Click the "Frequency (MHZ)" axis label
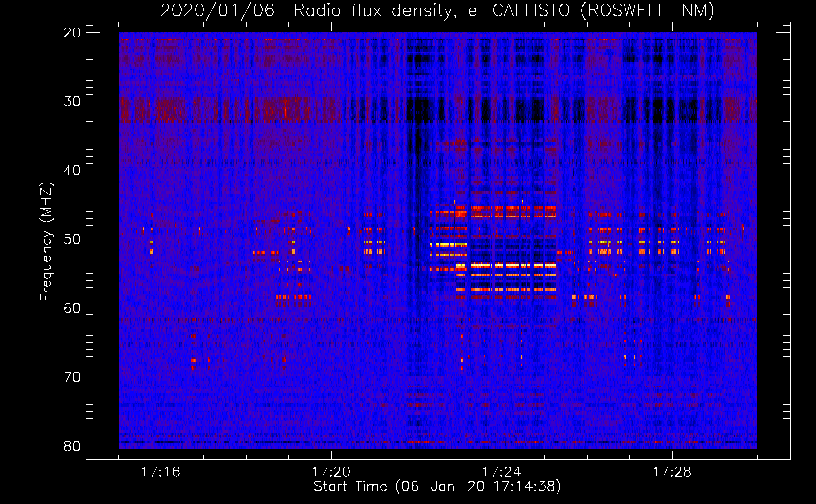This screenshot has height=504, width=816. [46, 242]
